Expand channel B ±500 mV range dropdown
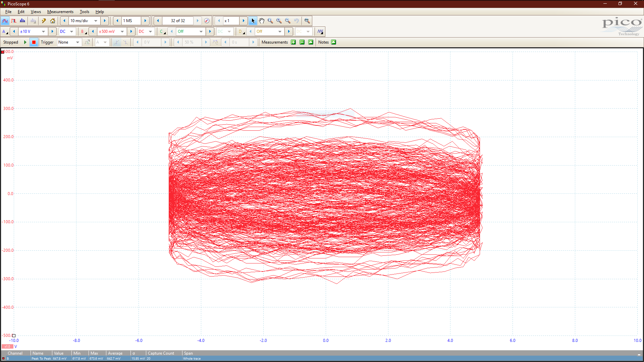644x362 pixels. click(x=122, y=32)
